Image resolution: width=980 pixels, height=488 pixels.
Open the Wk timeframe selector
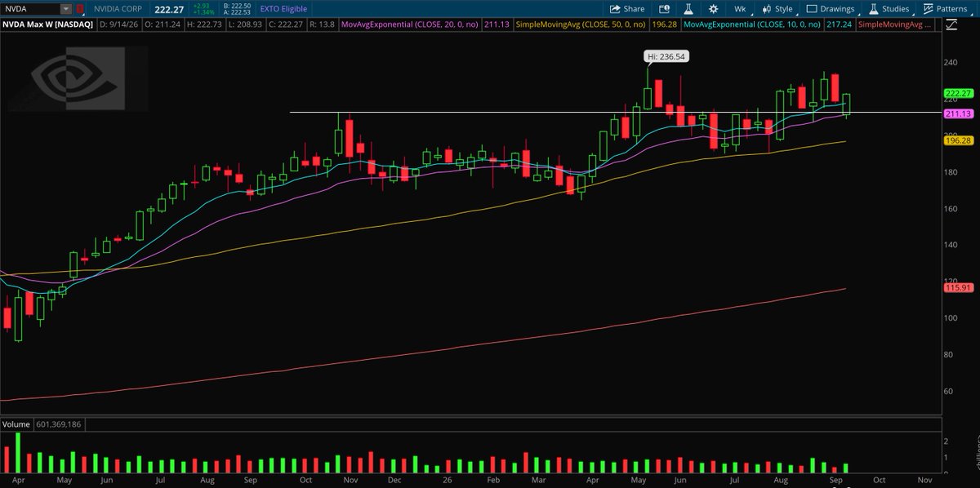739,9
